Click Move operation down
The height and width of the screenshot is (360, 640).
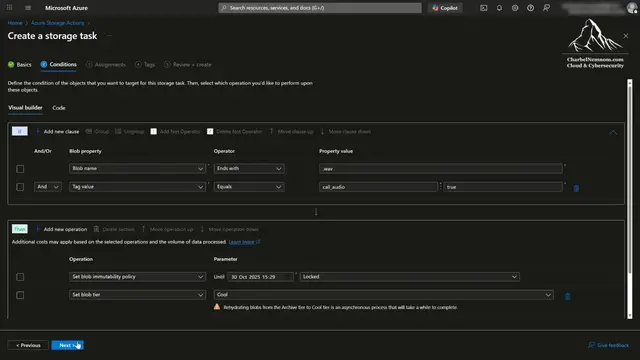click(229, 229)
